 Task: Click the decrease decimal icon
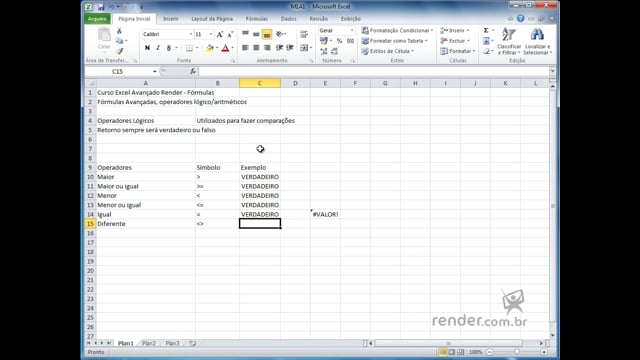coord(334,51)
